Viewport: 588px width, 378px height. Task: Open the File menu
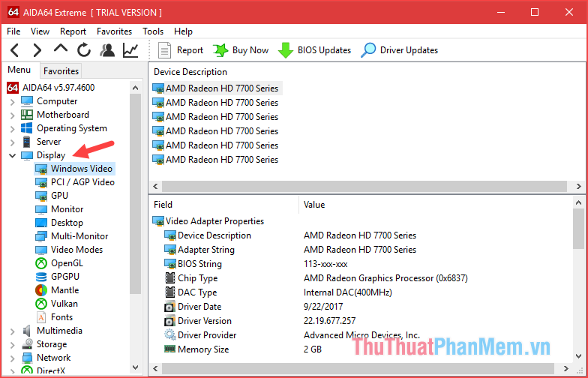click(13, 31)
